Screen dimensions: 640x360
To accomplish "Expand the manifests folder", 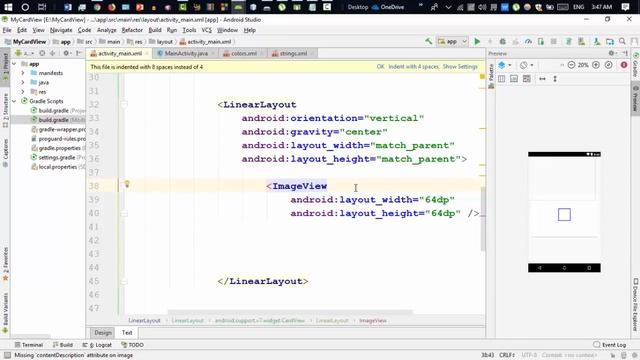I will (23, 73).
